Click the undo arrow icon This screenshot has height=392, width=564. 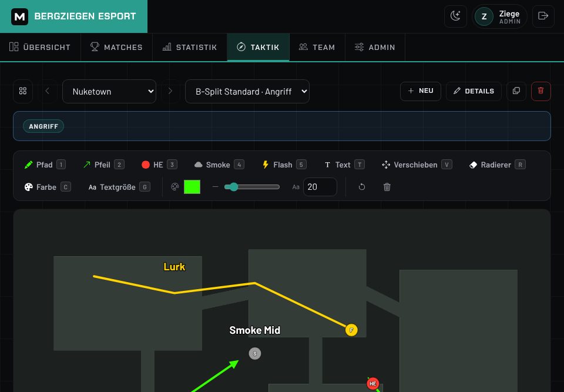tap(362, 187)
